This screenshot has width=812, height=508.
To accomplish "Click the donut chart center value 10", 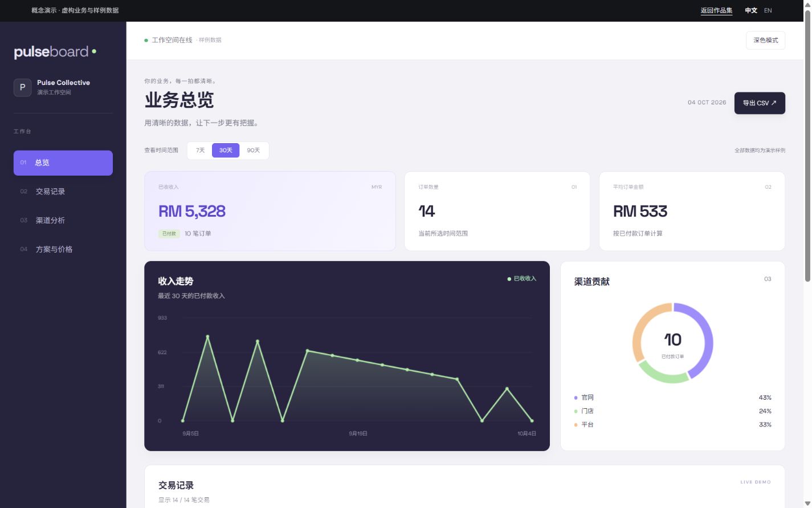I will click(672, 340).
